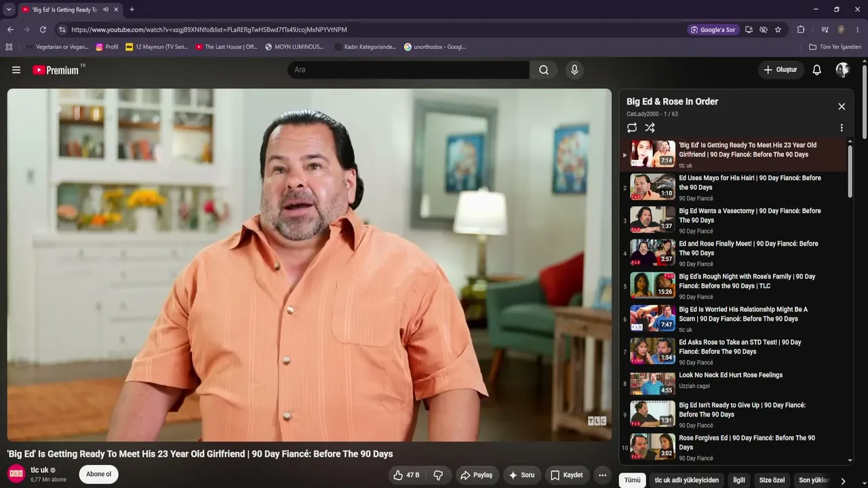Screen dimensions: 868x488
Task: Open a new browser tab
Action: (132, 9)
